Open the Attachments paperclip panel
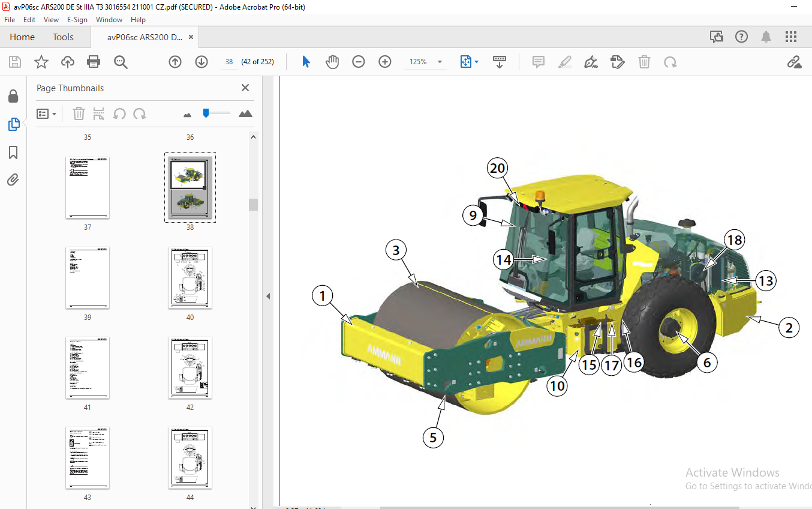This screenshot has width=812, height=509. (x=13, y=179)
